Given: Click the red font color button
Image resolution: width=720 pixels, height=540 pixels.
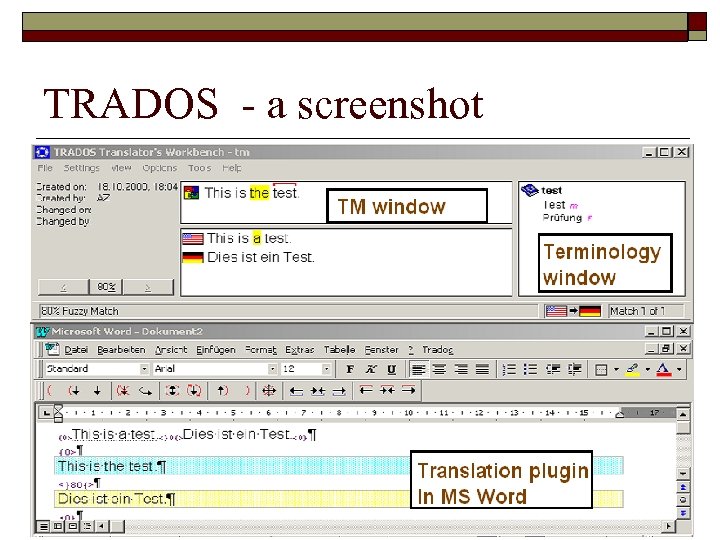Looking at the screenshot, I should pos(664,369).
